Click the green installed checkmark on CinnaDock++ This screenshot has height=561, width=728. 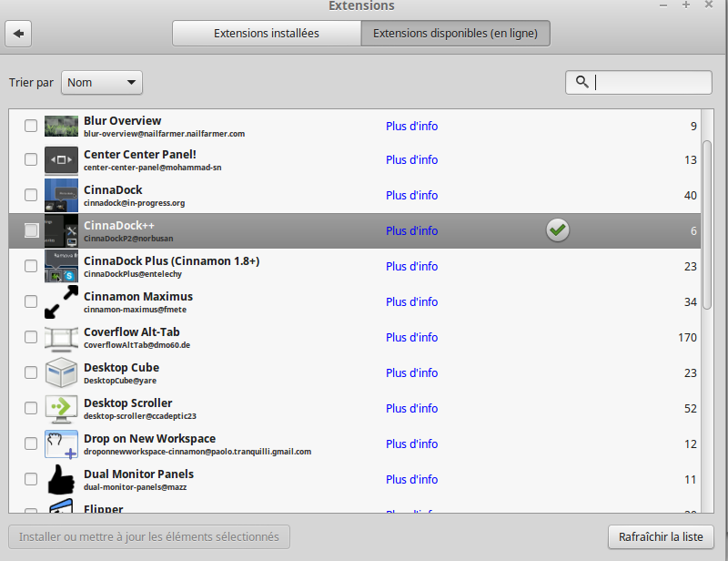558,230
